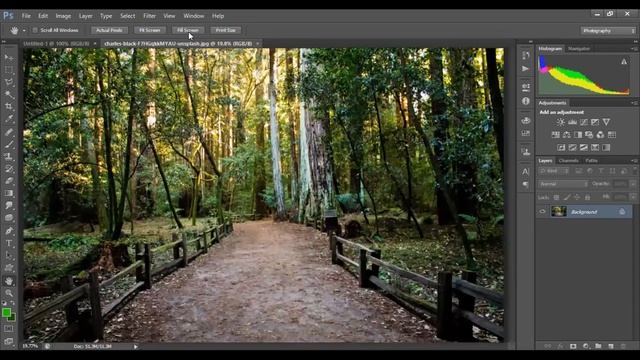Open the Character panel icon
Screen dimensions: 640x360
526,171
